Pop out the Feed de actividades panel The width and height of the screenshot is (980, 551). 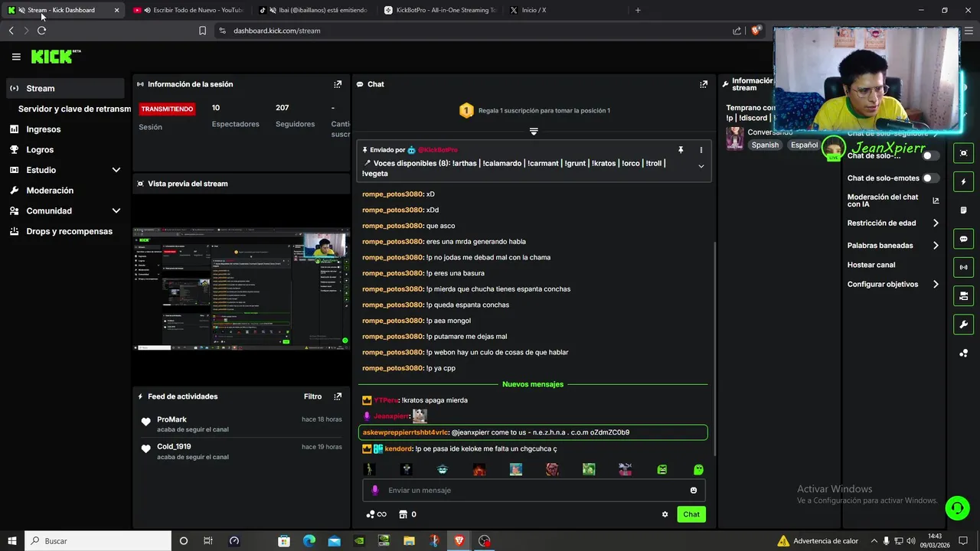[x=338, y=396]
